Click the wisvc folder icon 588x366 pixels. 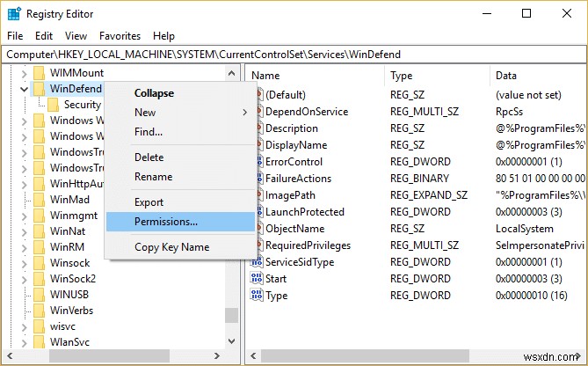[x=39, y=326]
